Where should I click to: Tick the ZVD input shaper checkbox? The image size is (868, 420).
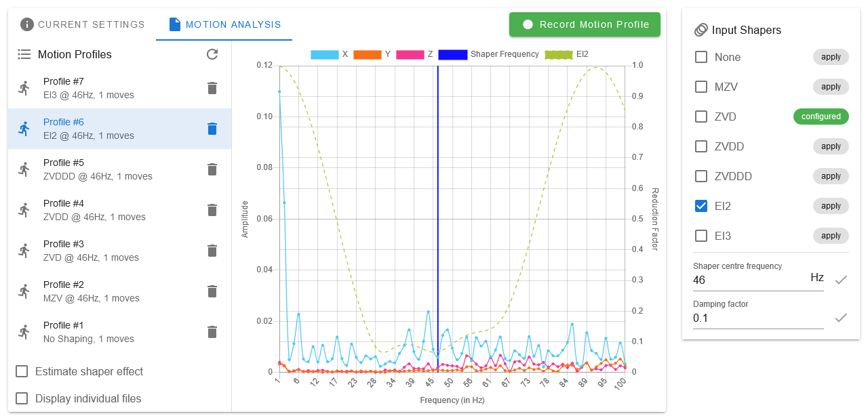(x=701, y=117)
